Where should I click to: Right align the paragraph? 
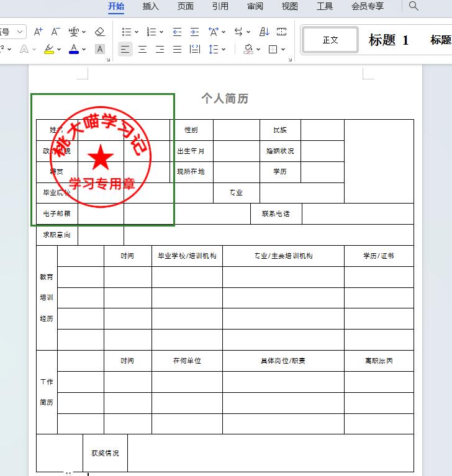pyautogui.click(x=160, y=49)
